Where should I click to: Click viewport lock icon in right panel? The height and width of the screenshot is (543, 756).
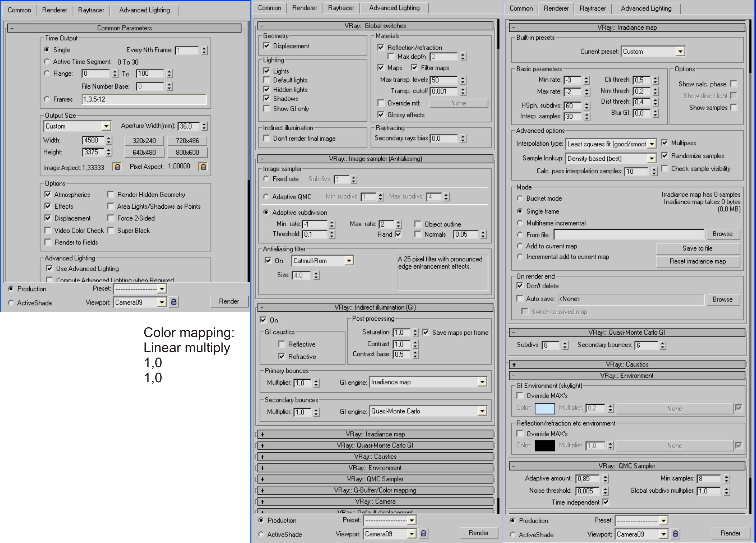tap(675, 534)
